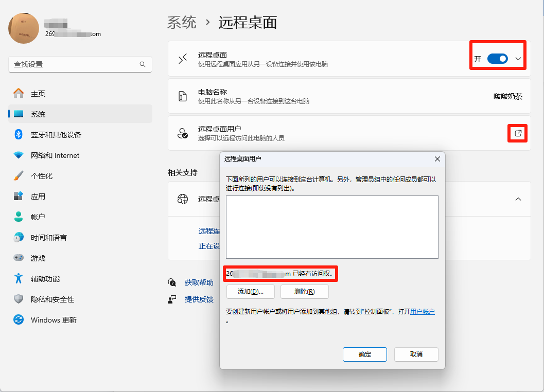Viewport: 544px width, 392px height.
Task: Open 蓝牙和其他设备 Bluetooth icon
Action: [19, 135]
